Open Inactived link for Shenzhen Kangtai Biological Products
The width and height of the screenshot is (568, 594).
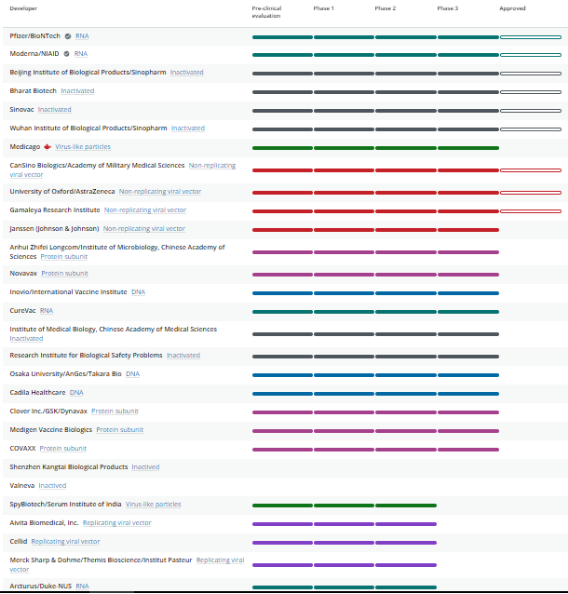(x=146, y=467)
